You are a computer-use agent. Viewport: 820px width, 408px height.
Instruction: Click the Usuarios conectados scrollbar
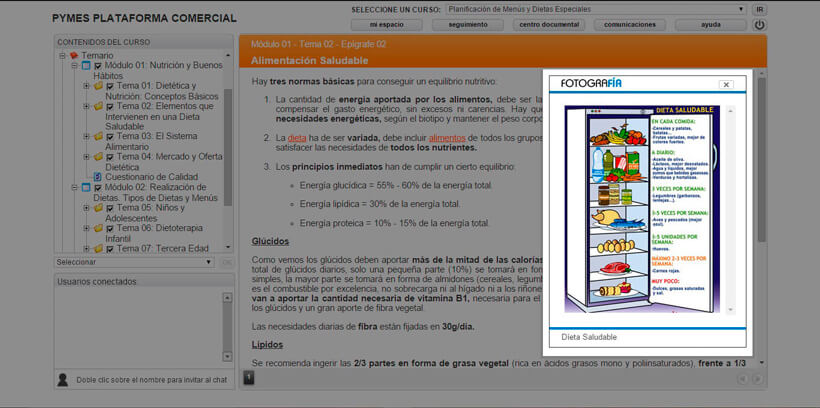pyautogui.click(x=227, y=327)
